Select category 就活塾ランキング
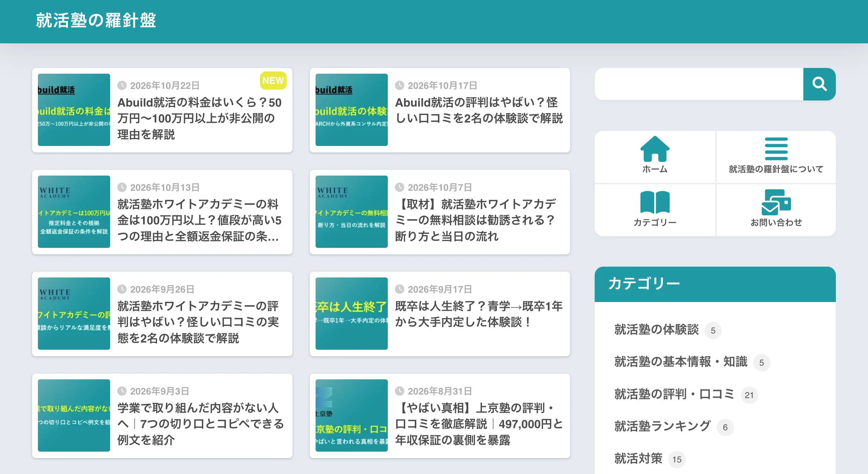 point(663,426)
